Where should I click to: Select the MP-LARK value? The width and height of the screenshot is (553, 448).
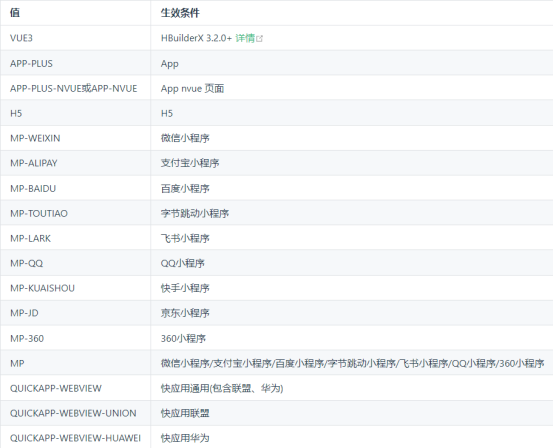pyautogui.click(x=30, y=238)
